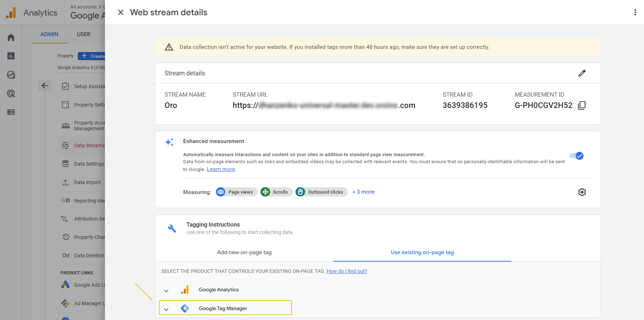Screen dimensions: 644x320
Task: Select the Scrolls chip
Action: [x=276, y=192]
